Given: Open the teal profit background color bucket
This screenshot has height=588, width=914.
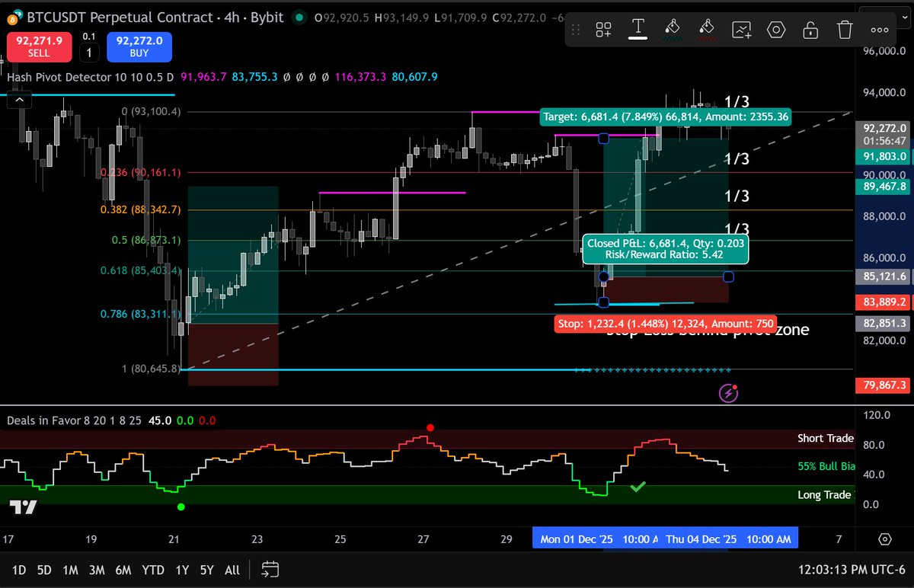Looking at the screenshot, I should 672,29.
